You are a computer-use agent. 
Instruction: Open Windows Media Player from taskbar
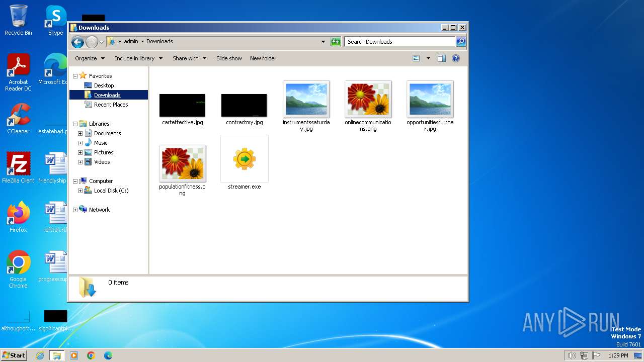[74, 355]
